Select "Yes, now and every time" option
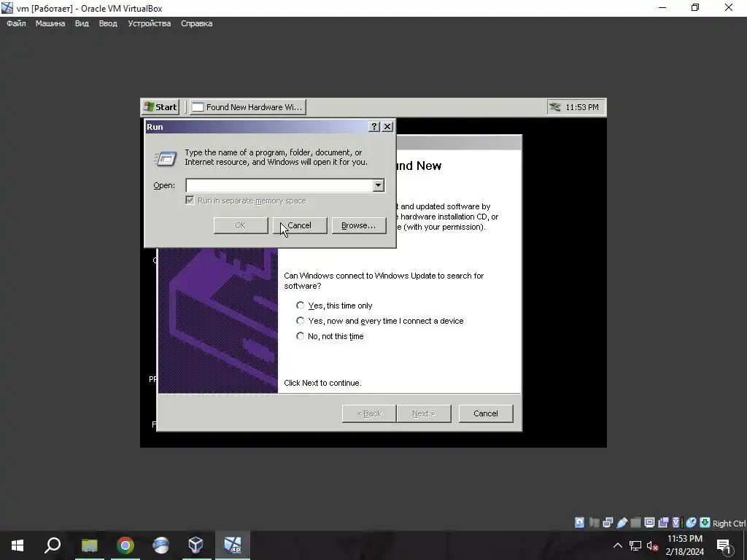The image size is (747, 560). click(x=300, y=321)
